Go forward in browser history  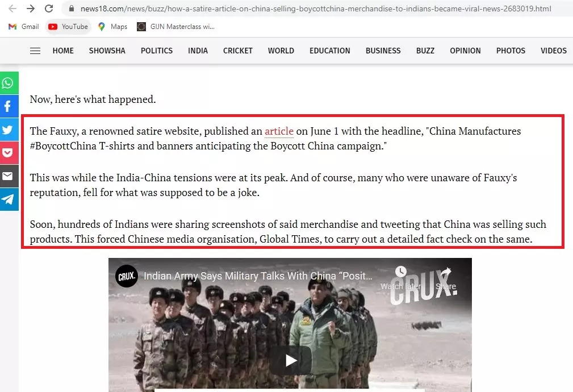(31, 9)
